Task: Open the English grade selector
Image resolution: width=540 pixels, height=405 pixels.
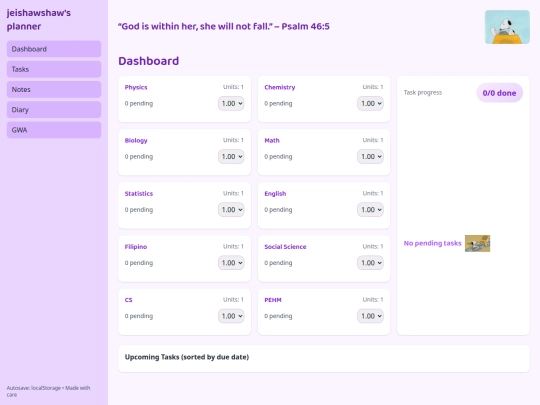Action: 370,209
